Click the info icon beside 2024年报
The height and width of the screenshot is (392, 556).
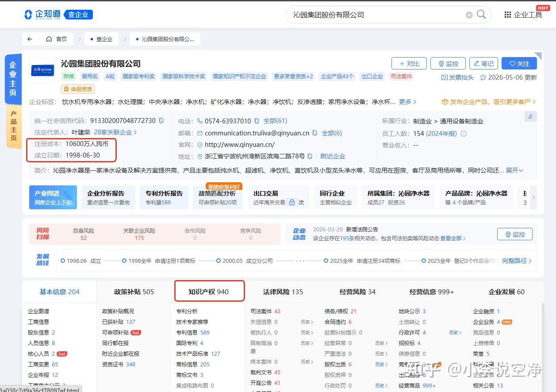[x=464, y=134]
